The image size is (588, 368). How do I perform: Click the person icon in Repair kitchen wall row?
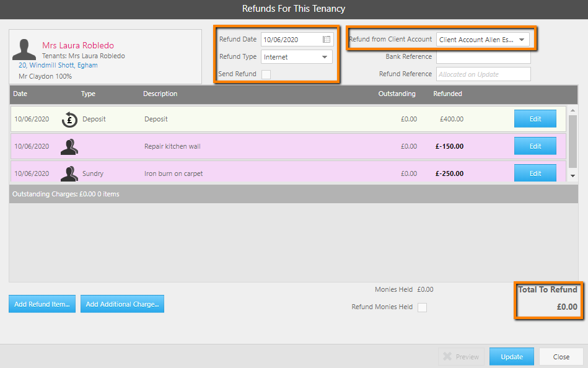coord(69,147)
